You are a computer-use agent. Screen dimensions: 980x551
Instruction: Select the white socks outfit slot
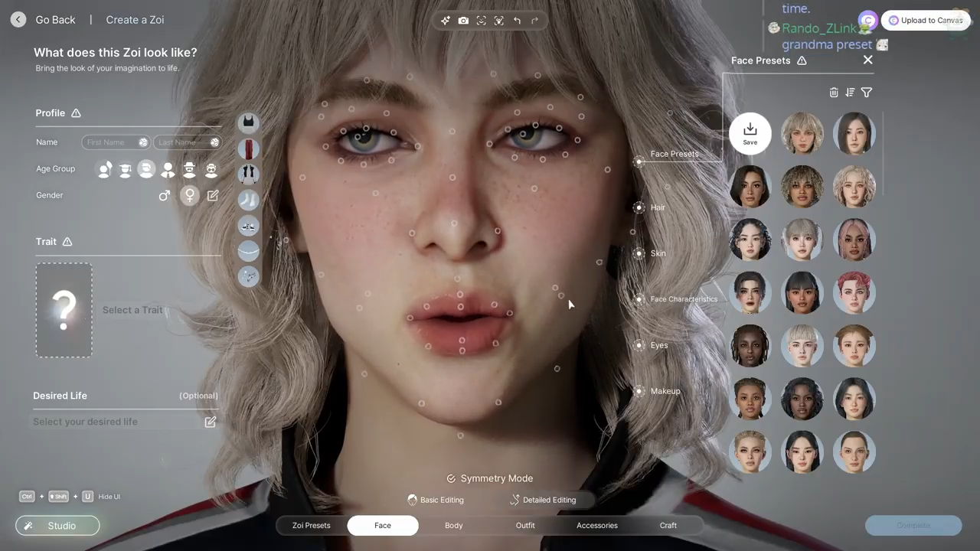tap(248, 200)
